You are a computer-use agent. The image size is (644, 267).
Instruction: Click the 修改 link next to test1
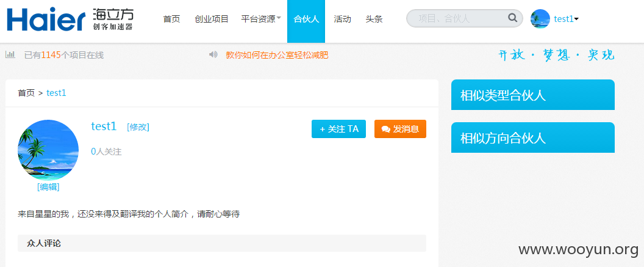pyautogui.click(x=138, y=127)
